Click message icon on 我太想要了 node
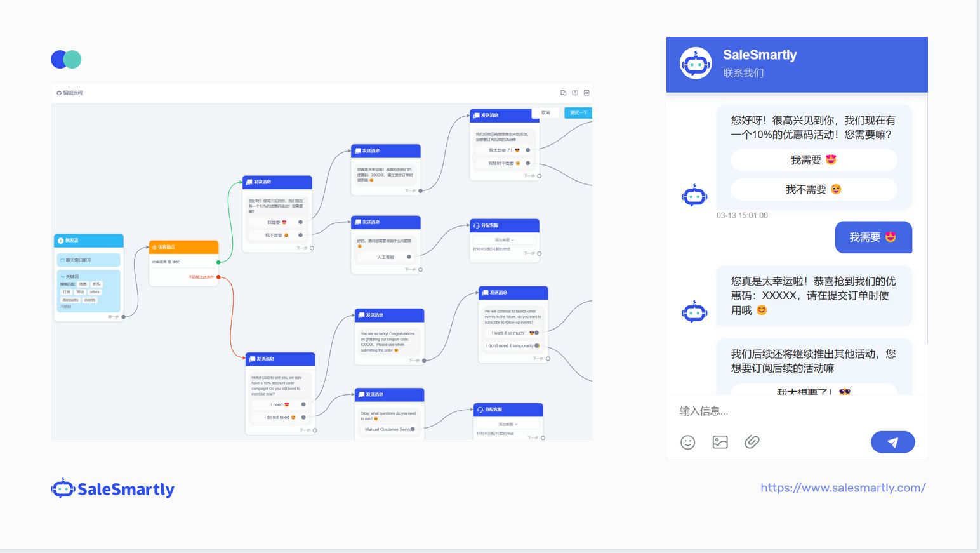This screenshot has width=980, height=553. point(477,116)
